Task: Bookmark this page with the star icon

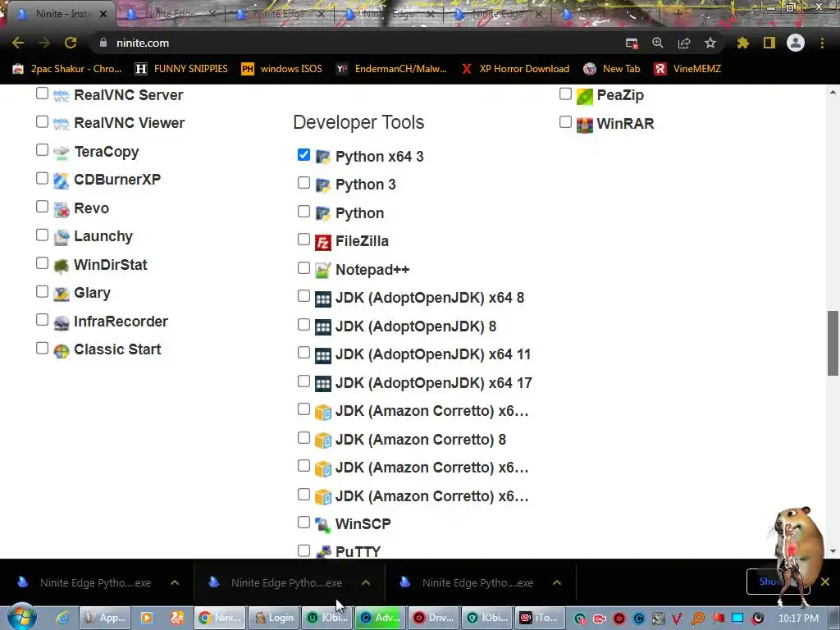Action: tap(710, 43)
